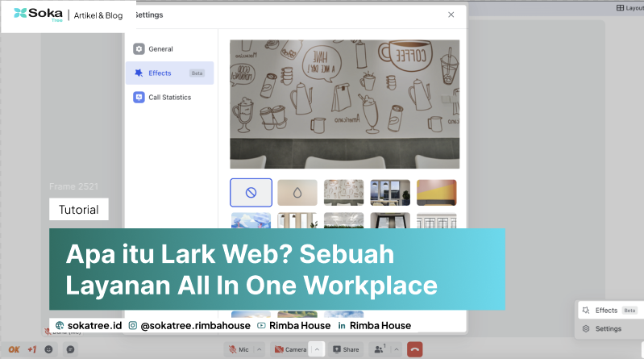644x359 pixels.
Task: Expand the Mic options arrow
Action: coord(260,349)
